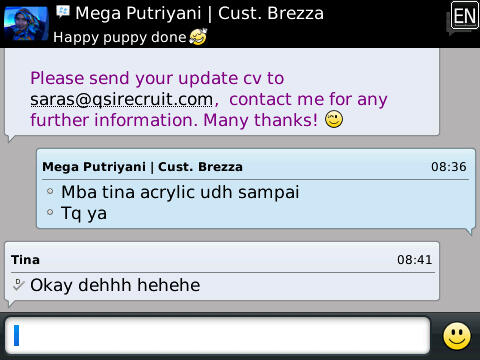Screen dimensions: 480x360
Task: Click the 08:36 timestamp
Action: coord(449,167)
